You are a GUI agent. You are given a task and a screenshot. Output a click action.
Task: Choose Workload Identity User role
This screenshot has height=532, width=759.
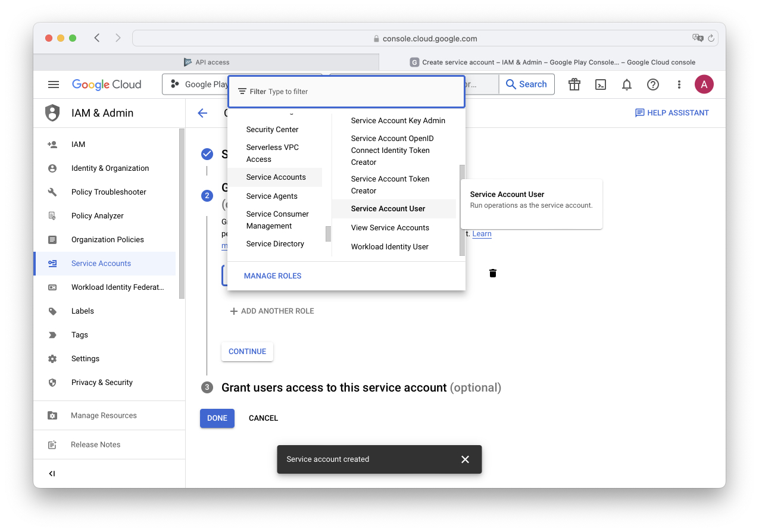394,247
